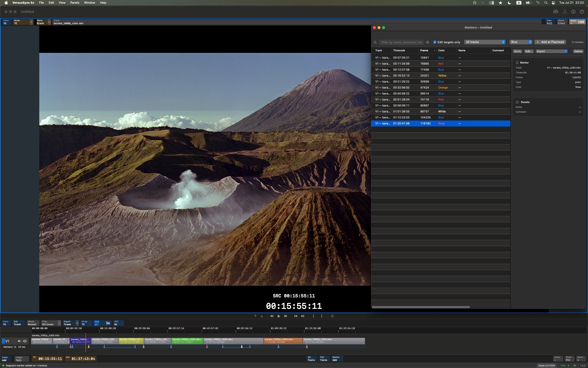This screenshot has width=588, height=368.
Task: Click the Details section lines icon
Action: [517, 102]
